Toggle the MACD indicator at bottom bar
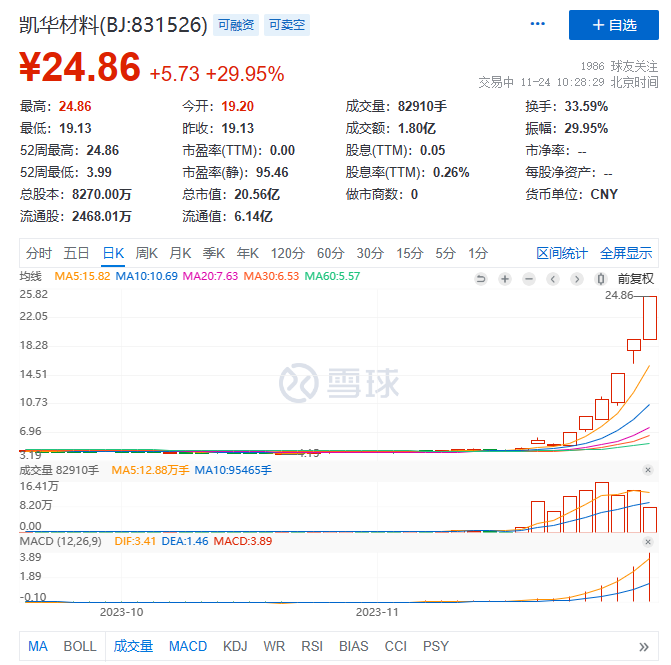Screen dimensions: 671x665 tap(188, 646)
